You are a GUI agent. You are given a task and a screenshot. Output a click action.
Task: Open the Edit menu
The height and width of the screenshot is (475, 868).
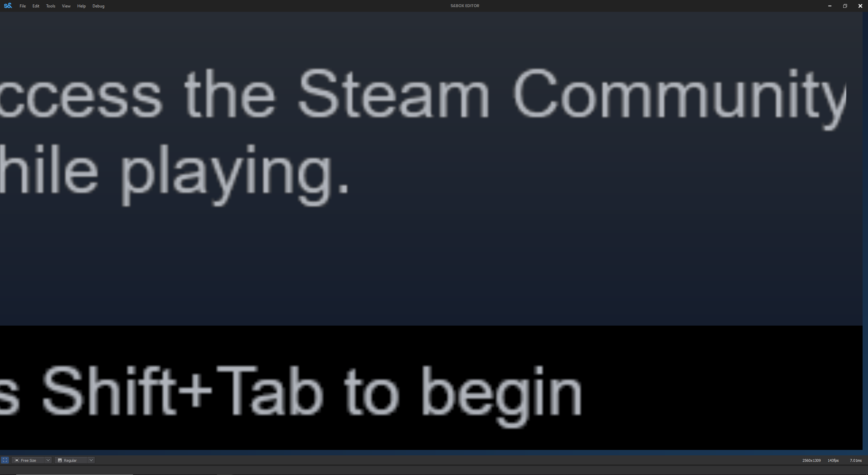click(36, 6)
